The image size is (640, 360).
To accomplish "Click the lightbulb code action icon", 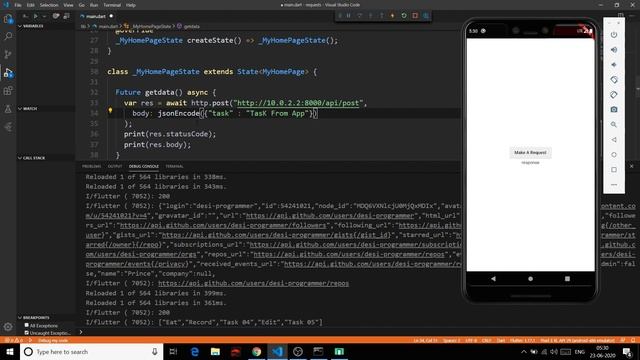I will click(x=110, y=110).
